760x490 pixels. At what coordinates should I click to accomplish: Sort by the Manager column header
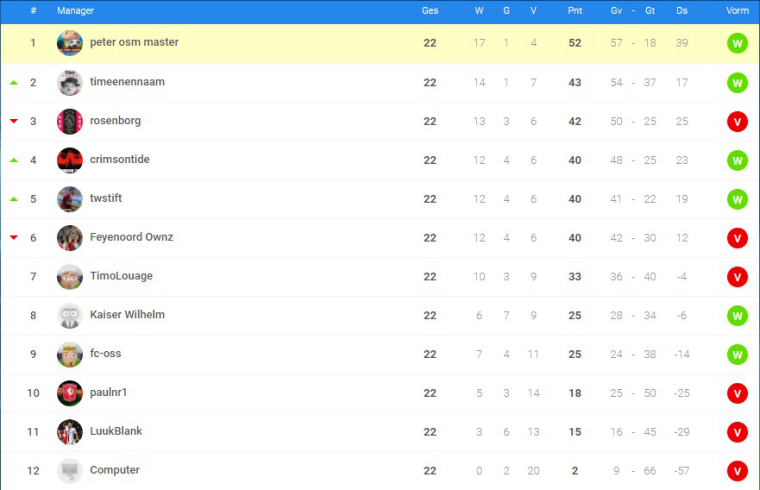point(75,11)
